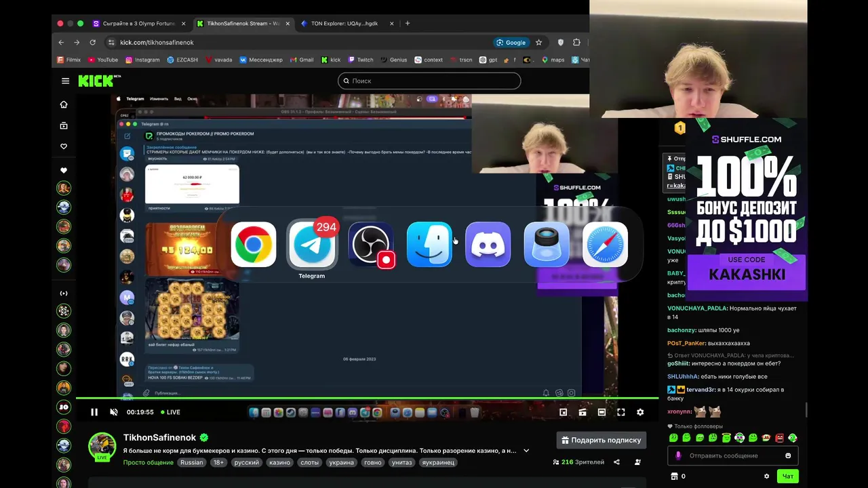Open the Gmail bookmark
The width and height of the screenshot is (868, 488).
click(x=302, y=60)
